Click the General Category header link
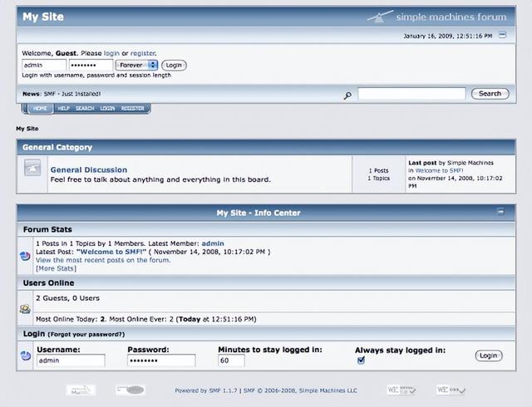This screenshot has height=407, width=532. coord(57,147)
